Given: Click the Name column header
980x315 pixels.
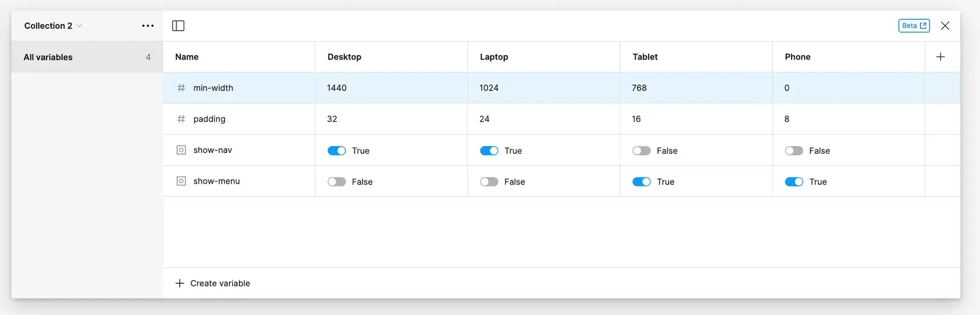Looking at the screenshot, I should 239,57.
